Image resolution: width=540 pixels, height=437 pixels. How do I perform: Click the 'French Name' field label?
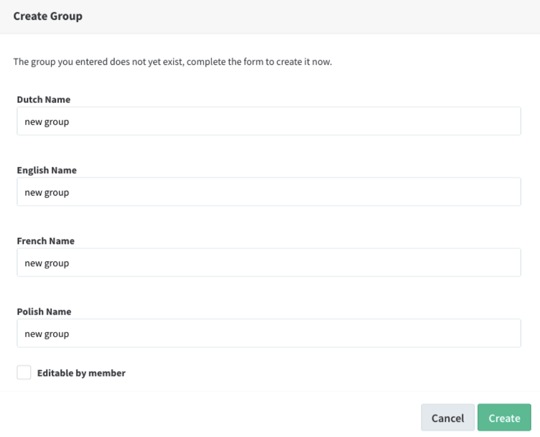[x=46, y=241]
